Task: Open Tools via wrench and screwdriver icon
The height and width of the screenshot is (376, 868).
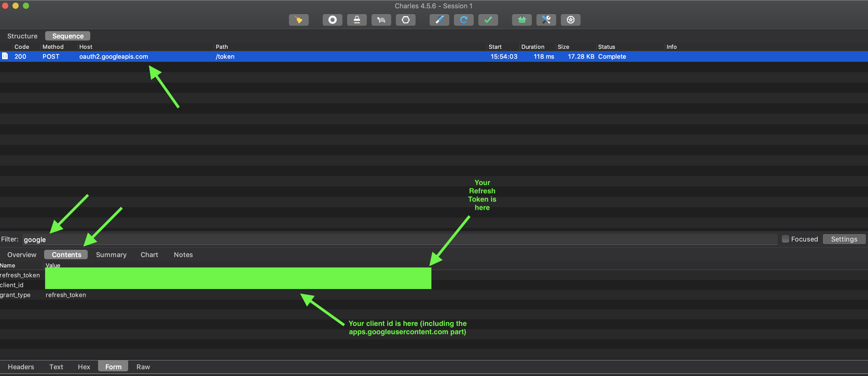Action: (546, 20)
